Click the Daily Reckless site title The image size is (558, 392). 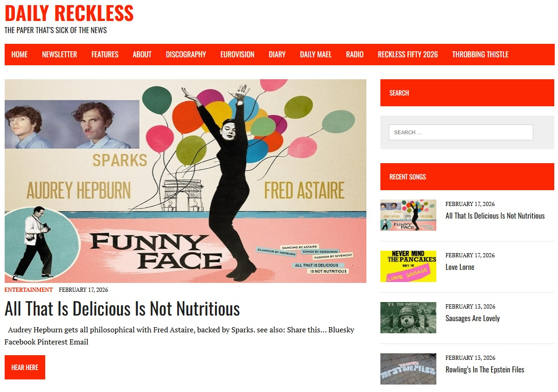[x=69, y=14]
